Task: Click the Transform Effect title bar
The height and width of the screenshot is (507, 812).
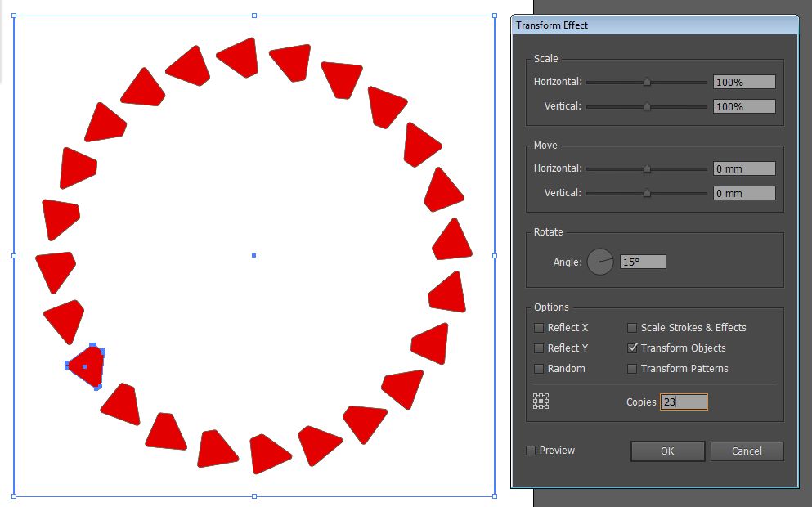Action: coord(654,25)
